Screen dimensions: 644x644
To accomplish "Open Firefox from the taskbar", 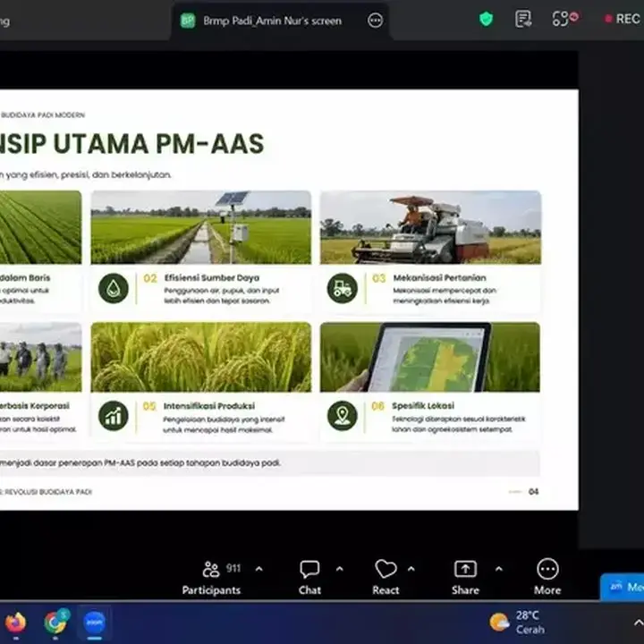I will pos(15,623).
